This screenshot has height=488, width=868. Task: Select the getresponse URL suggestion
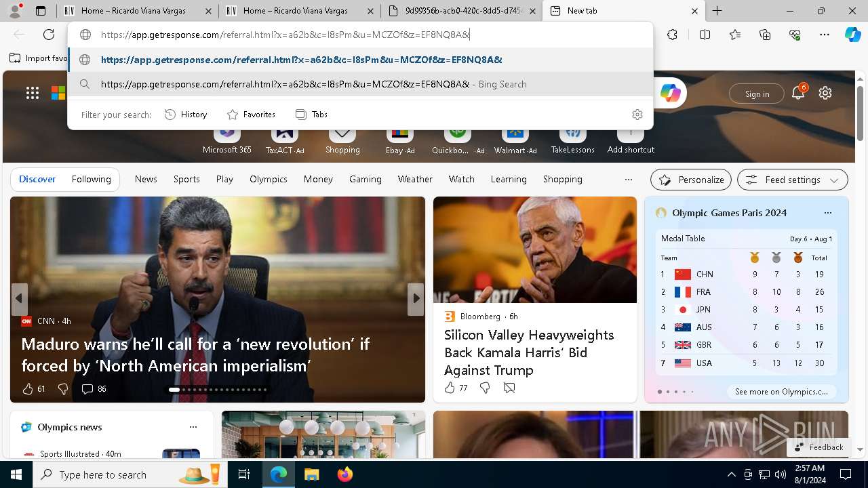tap(360, 60)
